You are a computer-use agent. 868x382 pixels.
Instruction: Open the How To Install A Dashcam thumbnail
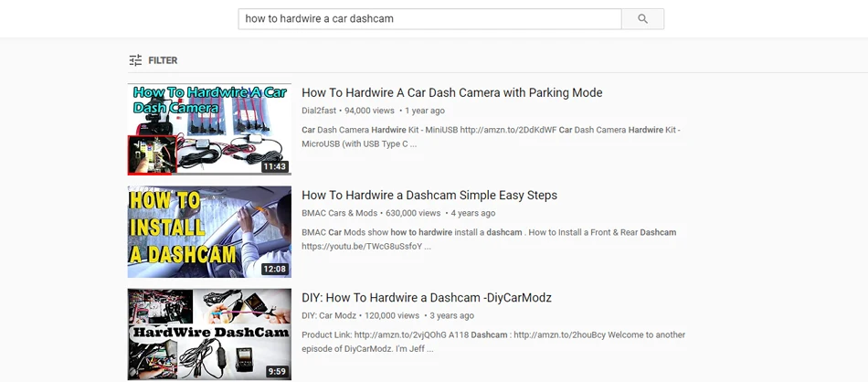point(209,232)
